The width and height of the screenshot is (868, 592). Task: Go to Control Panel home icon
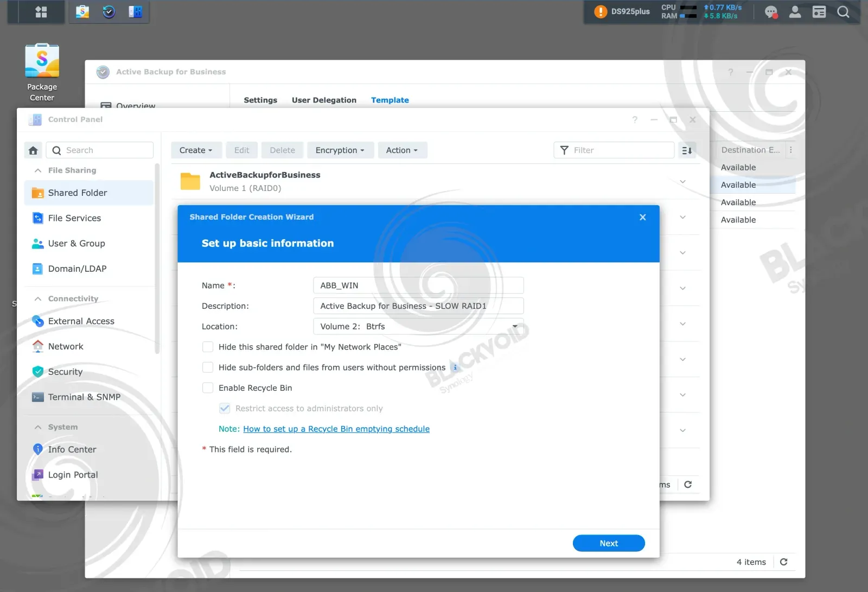[x=33, y=150]
